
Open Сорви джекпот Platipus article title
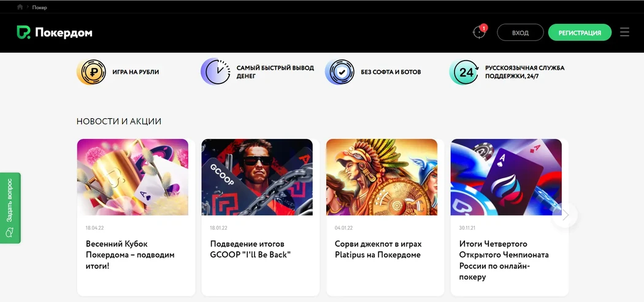[378, 249]
